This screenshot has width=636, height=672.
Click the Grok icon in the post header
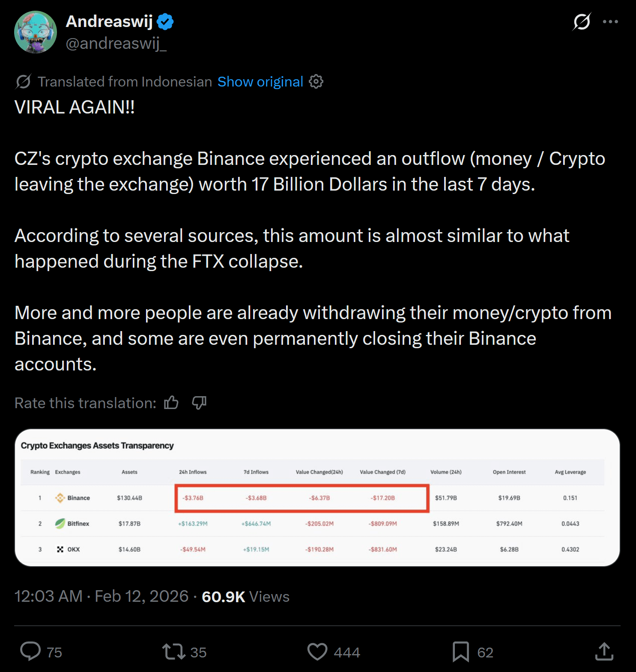pos(582,22)
